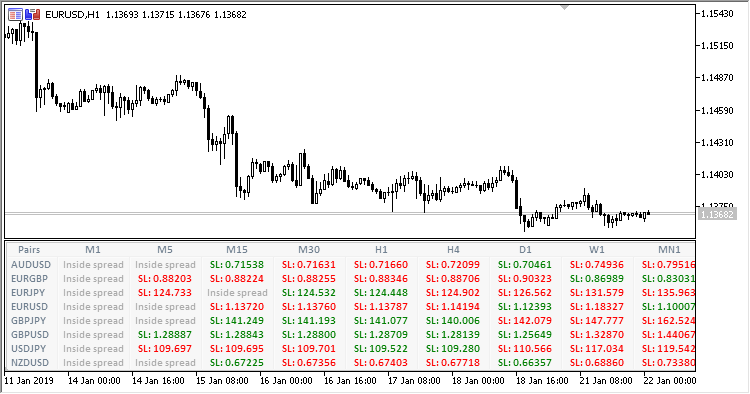Click USDJPY W1 cell SL: 117.034
Screen dimensions: 750x394
click(596, 349)
